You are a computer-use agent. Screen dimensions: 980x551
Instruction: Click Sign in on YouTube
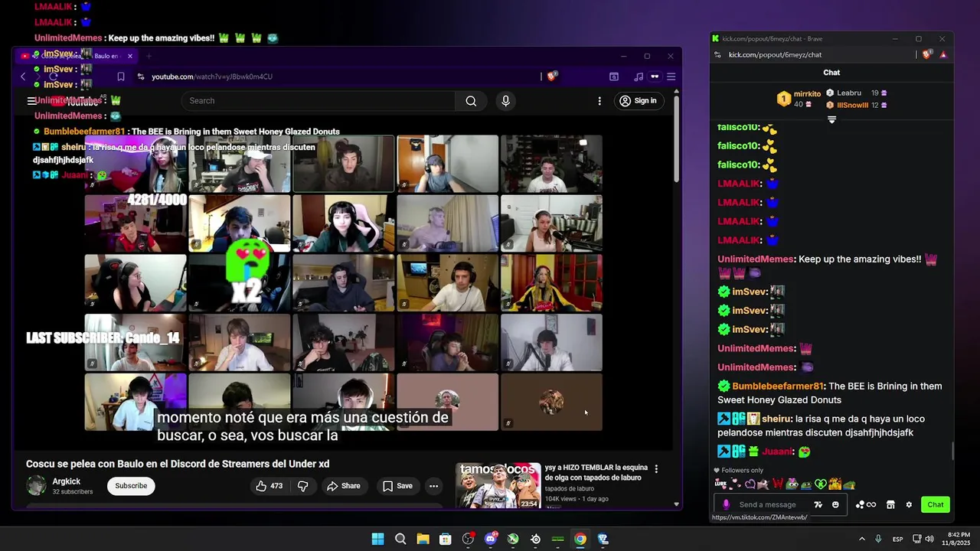[x=638, y=101]
